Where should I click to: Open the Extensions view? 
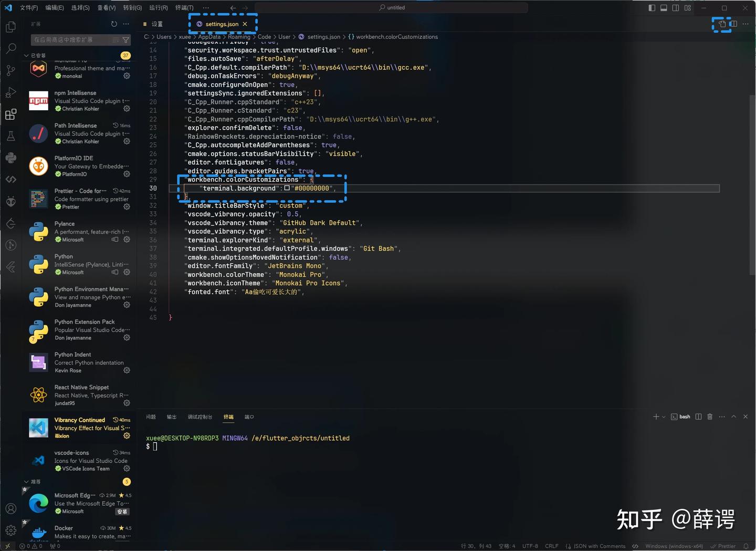[x=10, y=114]
